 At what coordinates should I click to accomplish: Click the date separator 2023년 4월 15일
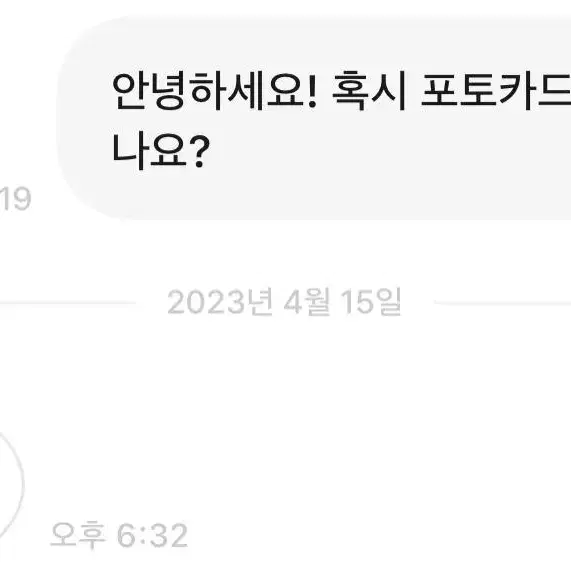[x=284, y=302]
